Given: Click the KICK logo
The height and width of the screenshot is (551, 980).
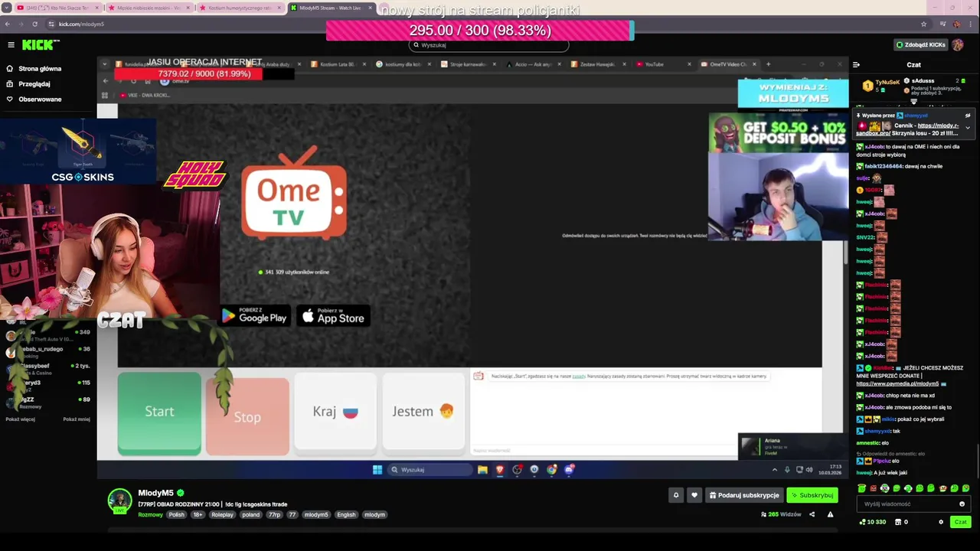Looking at the screenshot, I should coord(37,45).
